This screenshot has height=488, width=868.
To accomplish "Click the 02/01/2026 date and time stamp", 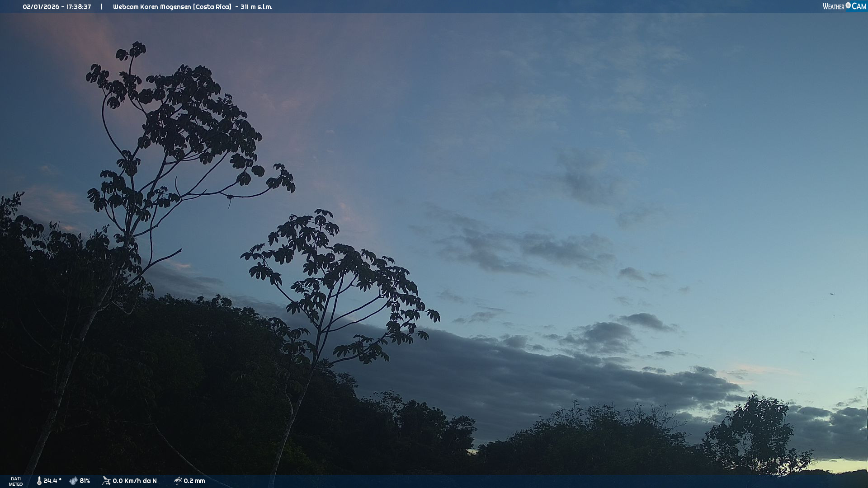I will click(x=57, y=7).
